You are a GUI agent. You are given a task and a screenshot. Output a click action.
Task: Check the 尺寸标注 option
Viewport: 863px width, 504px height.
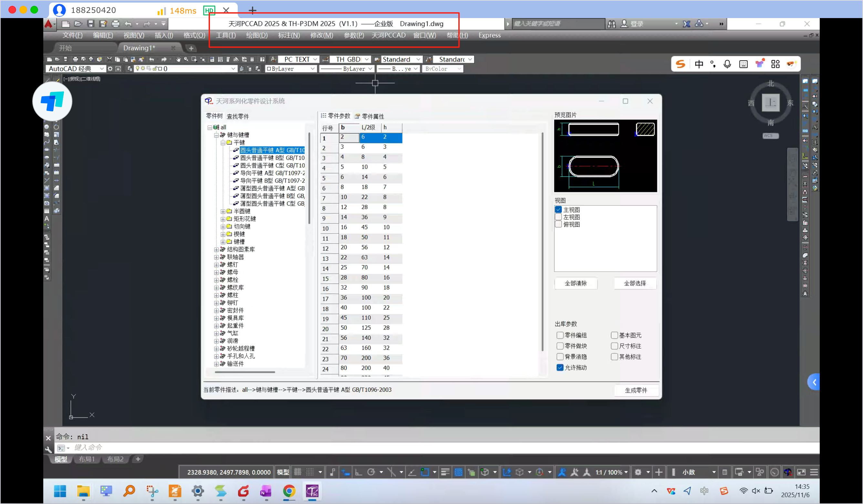tap(614, 346)
